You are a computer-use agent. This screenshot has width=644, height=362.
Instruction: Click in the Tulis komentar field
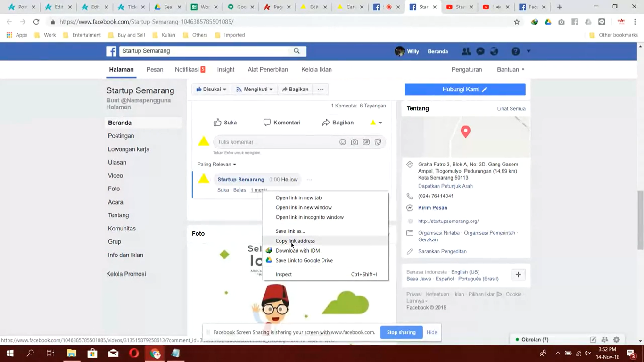(276, 142)
